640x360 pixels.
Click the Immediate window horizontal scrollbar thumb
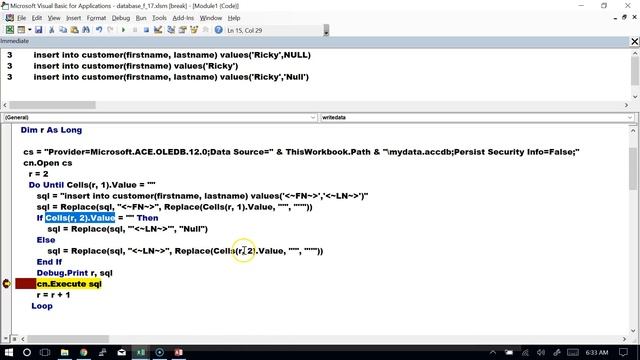[53, 105]
